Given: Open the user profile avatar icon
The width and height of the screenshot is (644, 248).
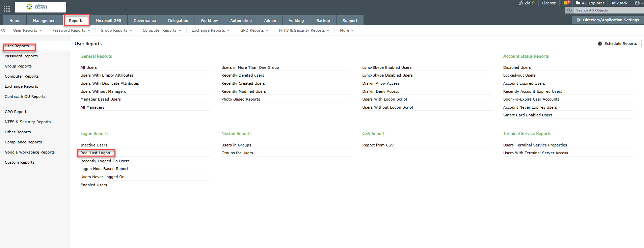Looking at the screenshot, I should [x=637, y=3].
